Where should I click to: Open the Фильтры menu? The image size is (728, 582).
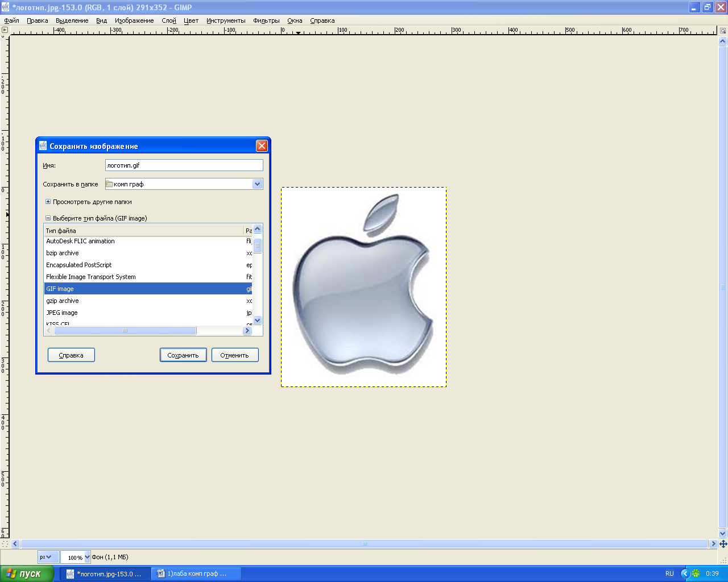pyautogui.click(x=266, y=20)
